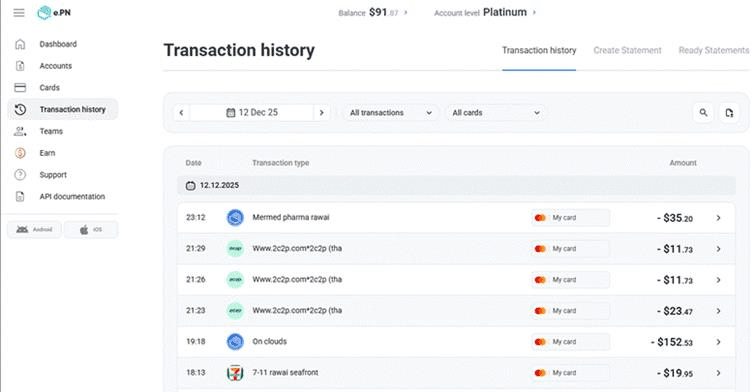The width and height of the screenshot is (756, 392).
Task: Click the Support question mark icon
Action: click(x=20, y=175)
